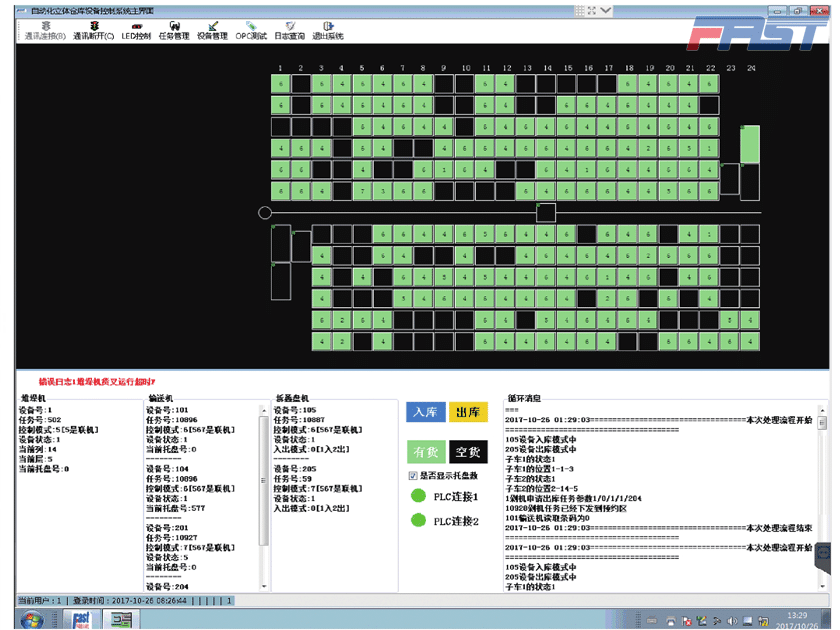Toggle the green 有货 (occupied) filter
The width and height of the screenshot is (840, 630).
[427, 451]
